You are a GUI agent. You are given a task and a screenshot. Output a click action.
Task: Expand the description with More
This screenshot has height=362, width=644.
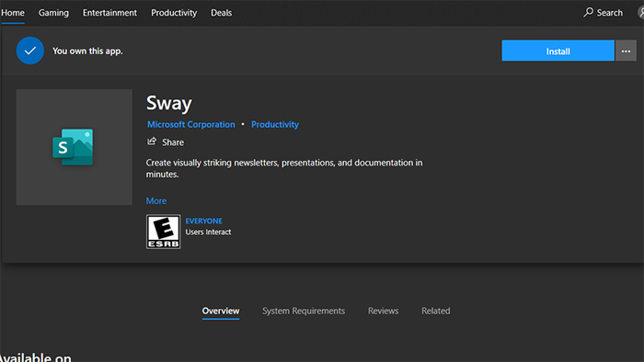point(156,201)
